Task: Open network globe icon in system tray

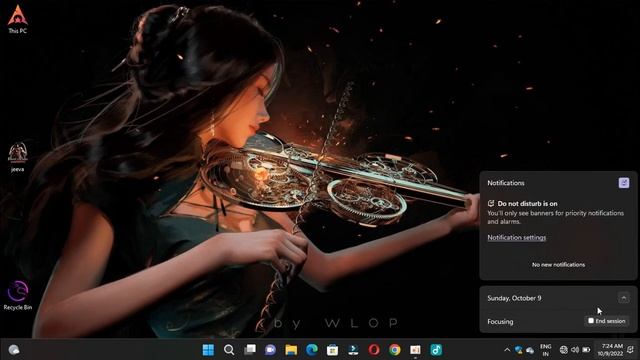Action: click(x=564, y=350)
